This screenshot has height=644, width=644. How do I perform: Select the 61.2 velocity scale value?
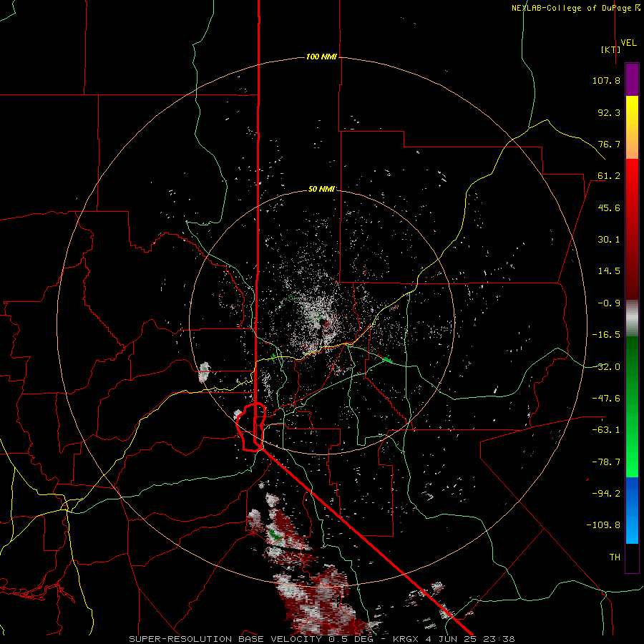pyautogui.click(x=609, y=176)
